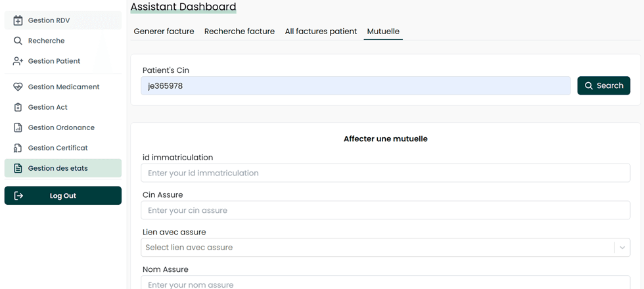644x289 pixels.
Task: Click the magnifier icon next to Recherche
Action: pos(18,41)
